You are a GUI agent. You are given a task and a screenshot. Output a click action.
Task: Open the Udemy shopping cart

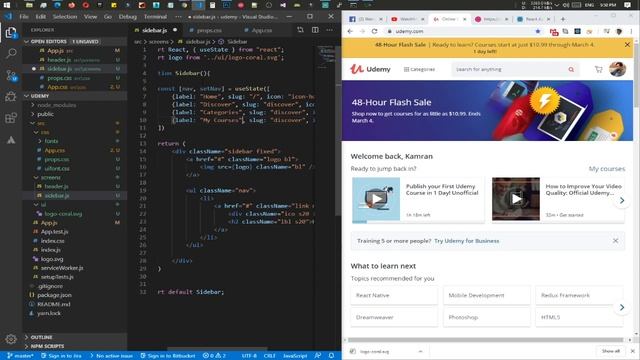598,69
